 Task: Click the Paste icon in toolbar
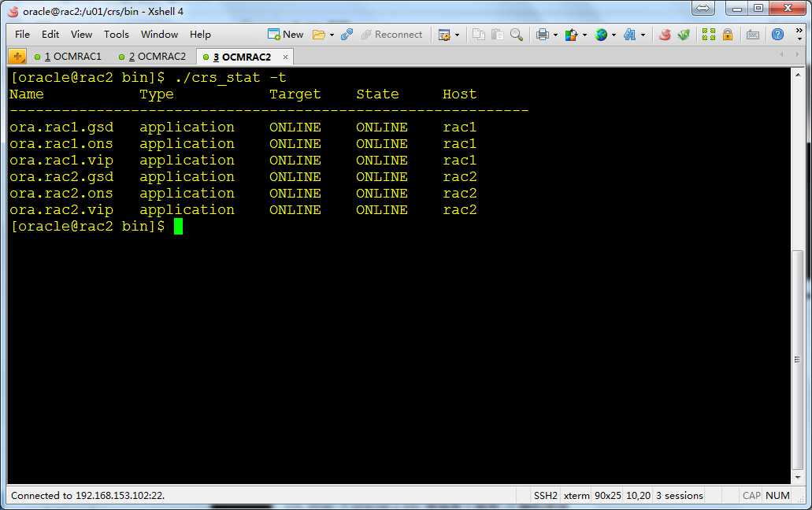(x=498, y=35)
